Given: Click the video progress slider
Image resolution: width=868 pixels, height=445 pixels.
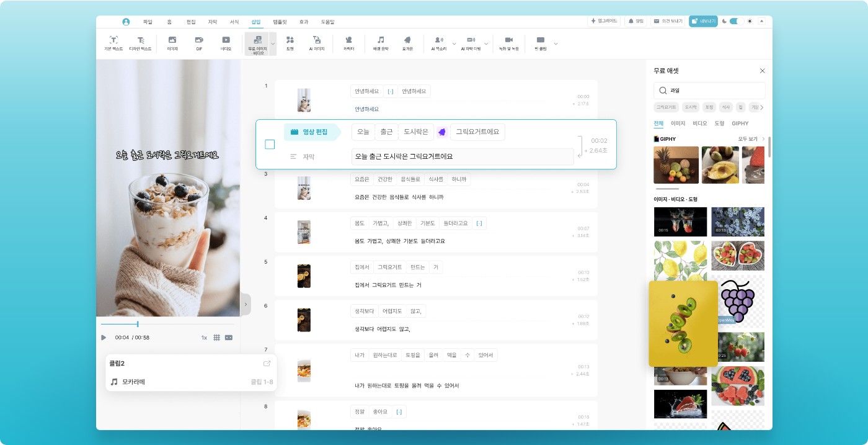Looking at the screenshot, I should tap(167, 324).
